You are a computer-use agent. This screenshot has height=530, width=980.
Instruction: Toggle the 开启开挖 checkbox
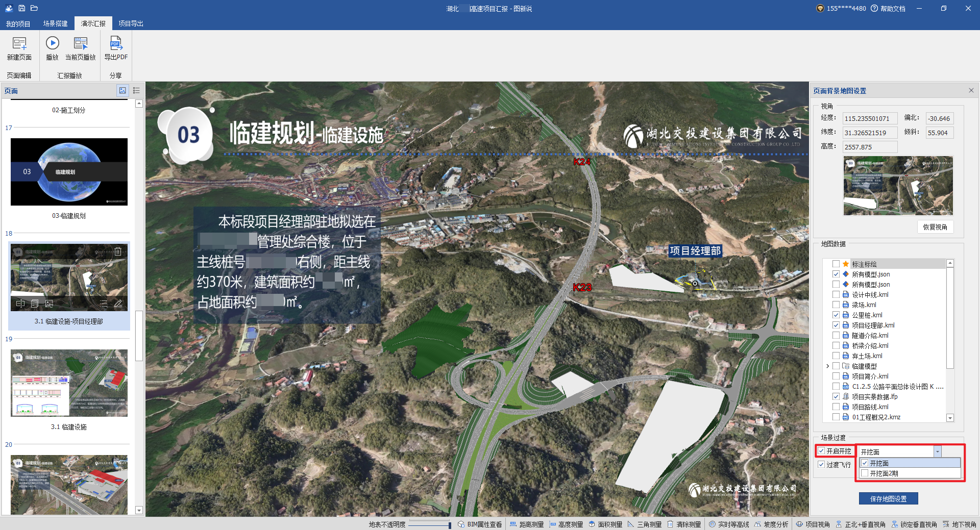[821, 451]
